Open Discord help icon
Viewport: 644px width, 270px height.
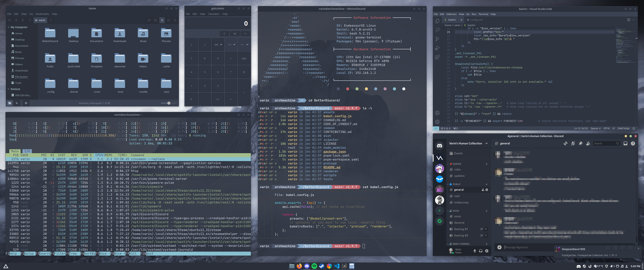[633, 143]
